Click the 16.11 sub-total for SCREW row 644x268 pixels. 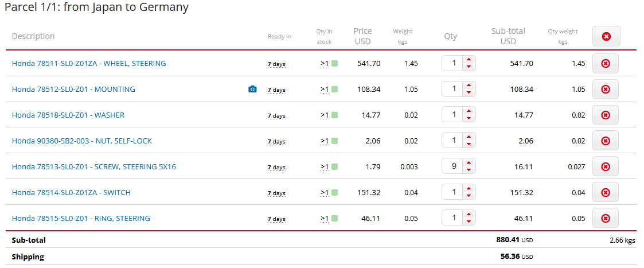tap(524, 167)
